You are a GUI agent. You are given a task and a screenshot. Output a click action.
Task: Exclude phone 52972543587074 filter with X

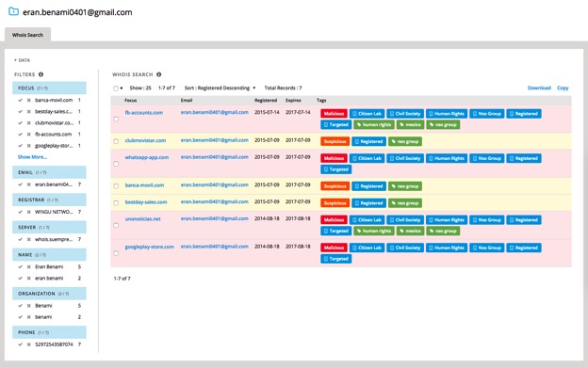pyautogui.click(x=28, y=344)
